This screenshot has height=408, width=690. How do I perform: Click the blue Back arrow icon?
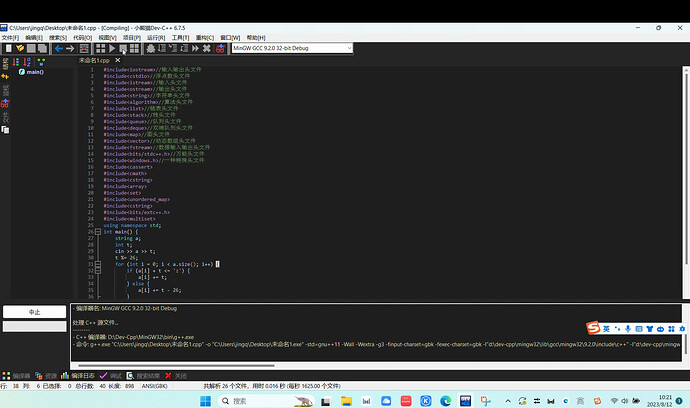[x=59, y=48]
